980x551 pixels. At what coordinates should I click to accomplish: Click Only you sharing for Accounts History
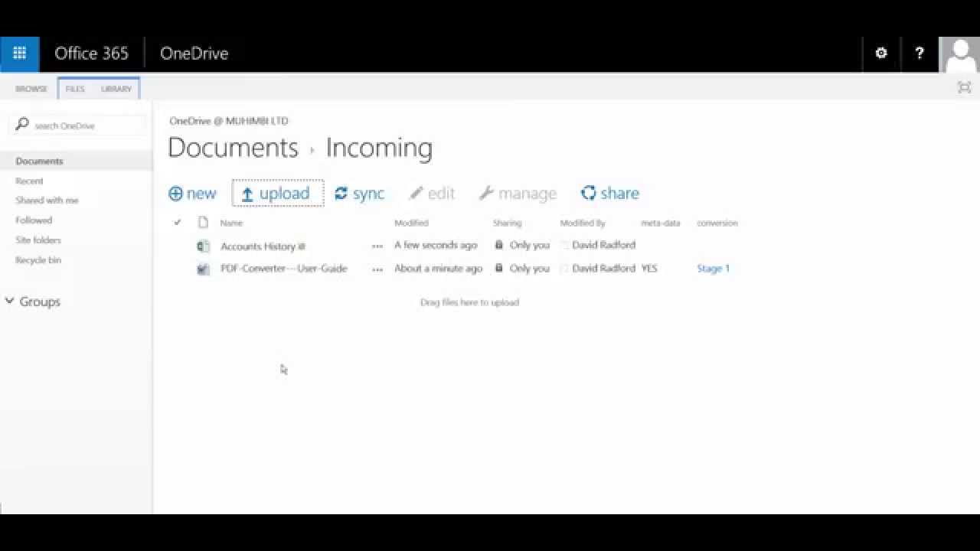pos(530,246)
